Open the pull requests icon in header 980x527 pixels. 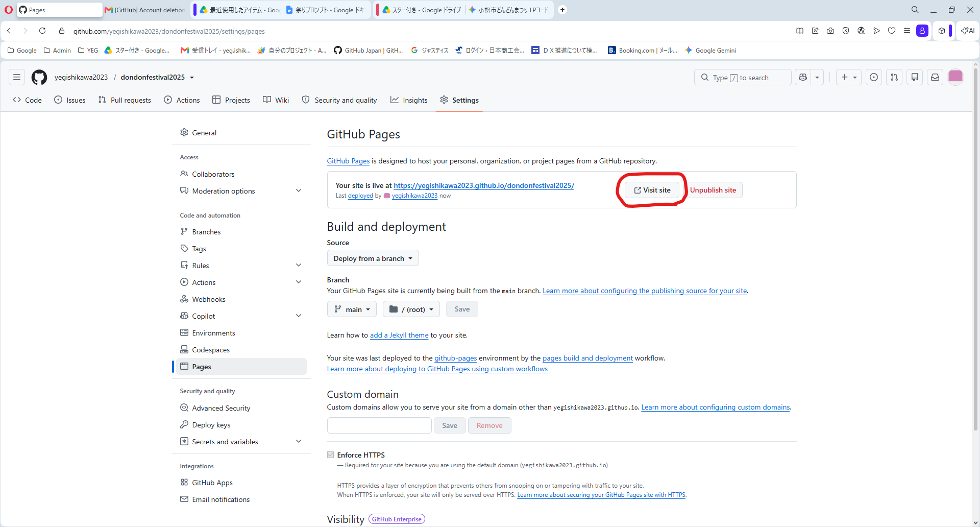coord(894,77)
